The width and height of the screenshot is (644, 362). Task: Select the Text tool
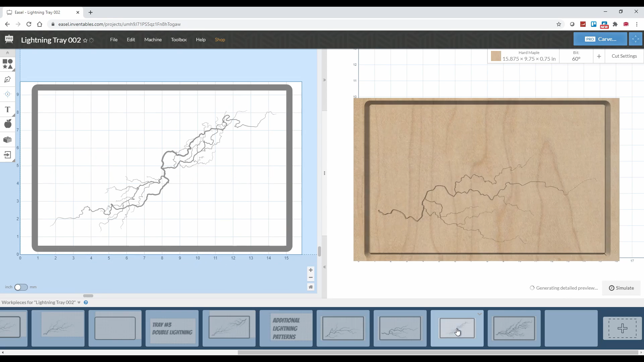7,110
